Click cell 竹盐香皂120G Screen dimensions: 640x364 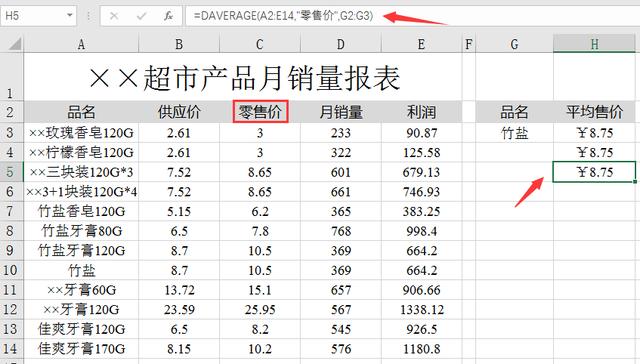pyautogui.click(x=81, y=211)
